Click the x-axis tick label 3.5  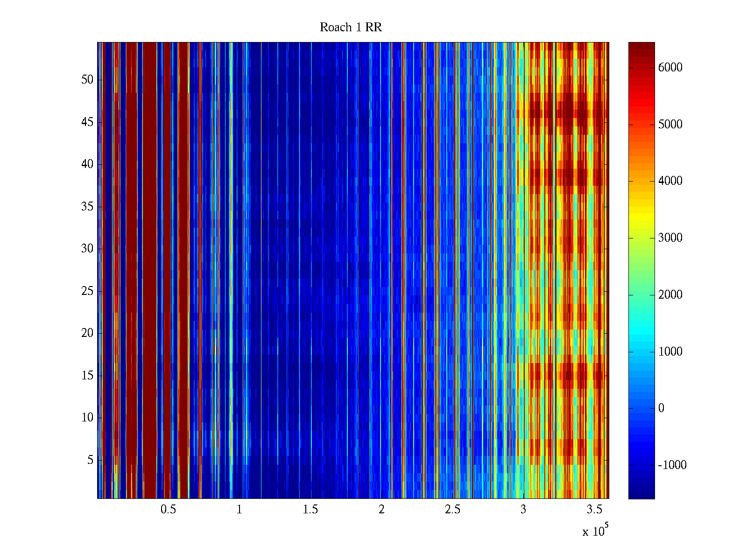click(x=594, y=510)
